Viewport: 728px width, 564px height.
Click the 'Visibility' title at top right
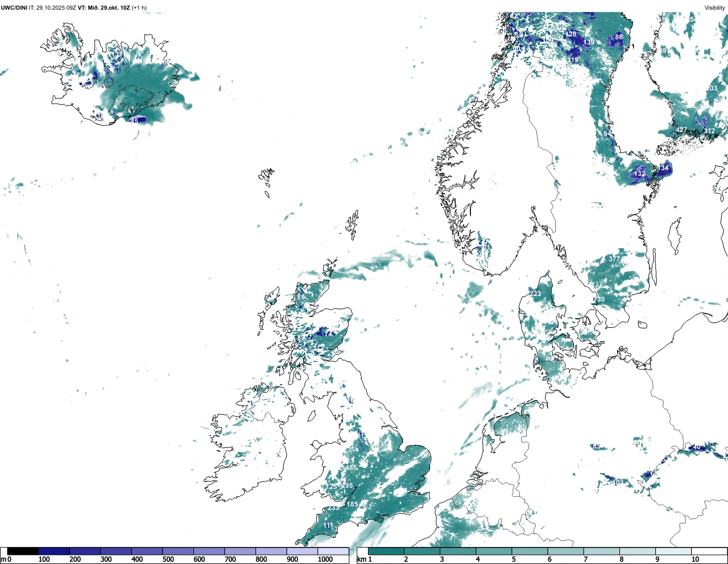[715, 8]
